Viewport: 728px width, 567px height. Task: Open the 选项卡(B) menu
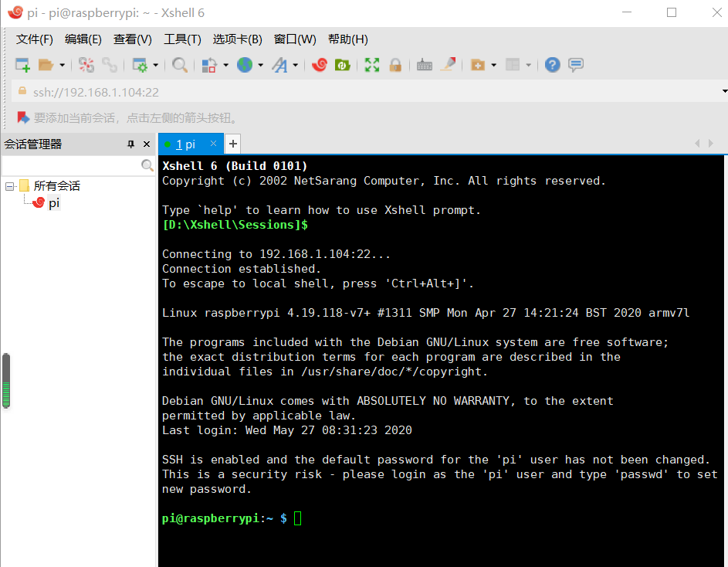[x=237, y=39]
